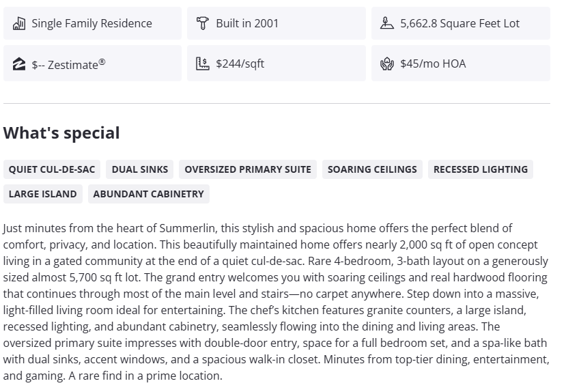Select the LARGE ISLAND tag

point(43,194)
